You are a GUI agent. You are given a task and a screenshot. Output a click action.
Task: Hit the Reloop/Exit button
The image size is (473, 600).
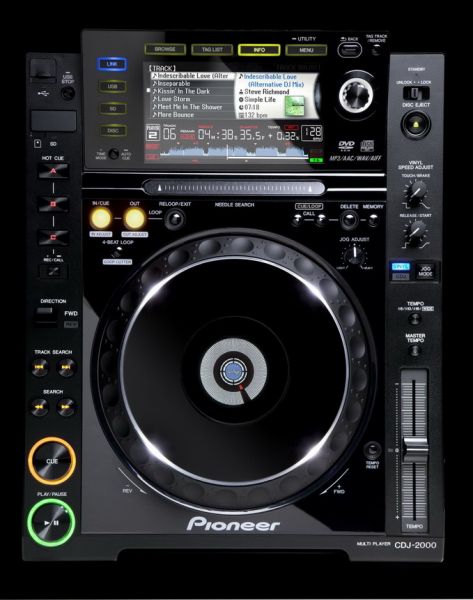point(175,219)
